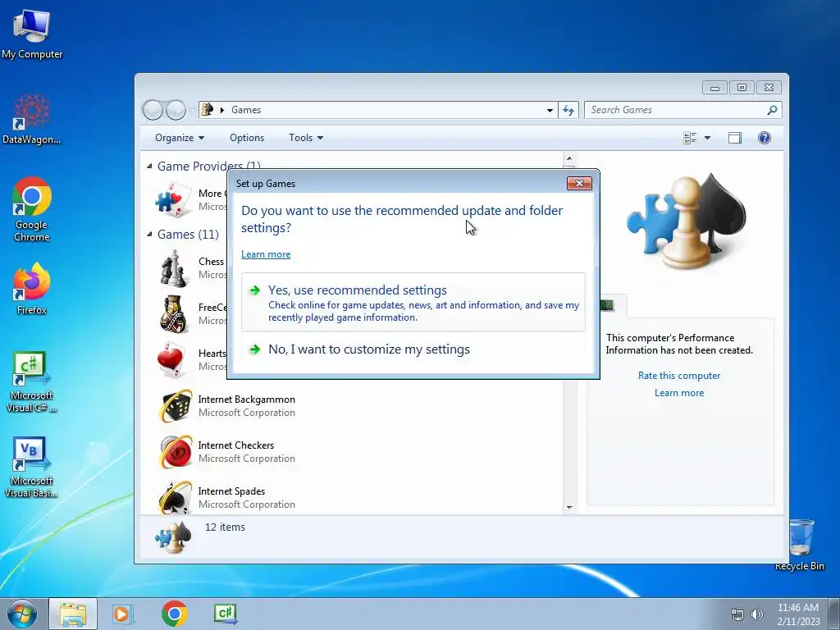Screen dimensions: 840x630
Task: Select the Internet Spades list entry text
Action: [x=246, y=498]
